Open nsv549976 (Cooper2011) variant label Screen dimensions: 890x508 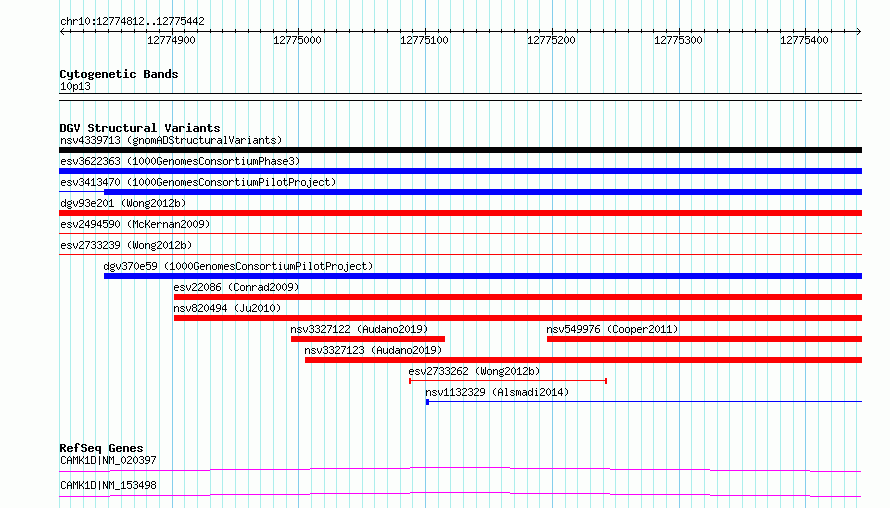pos(612,329)
